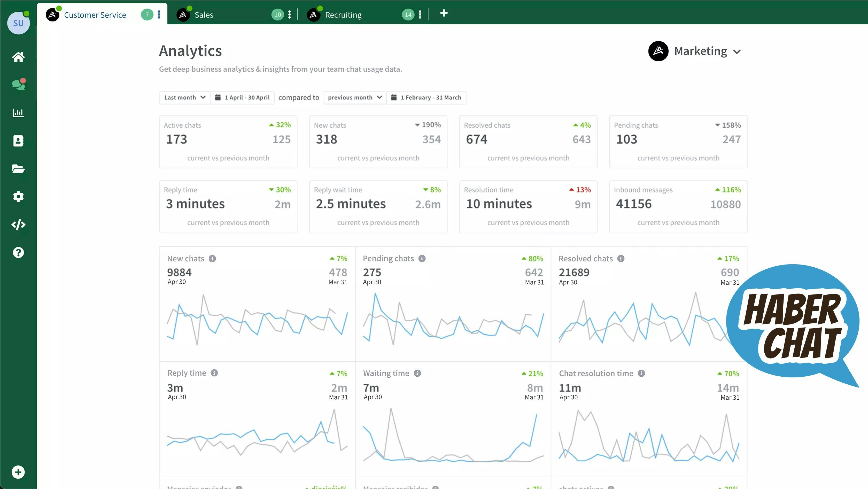Expand the Last month dropdown
Screen dimensions: 868x489
pos(185,97)
